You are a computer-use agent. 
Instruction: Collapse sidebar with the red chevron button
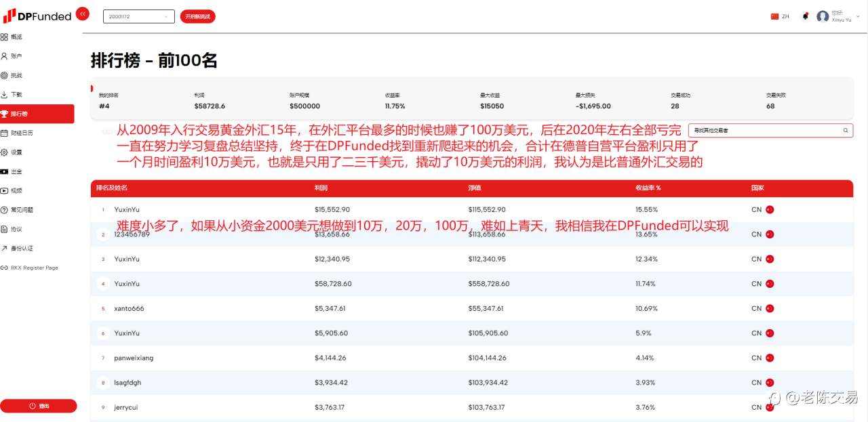(x=83, y=14)
